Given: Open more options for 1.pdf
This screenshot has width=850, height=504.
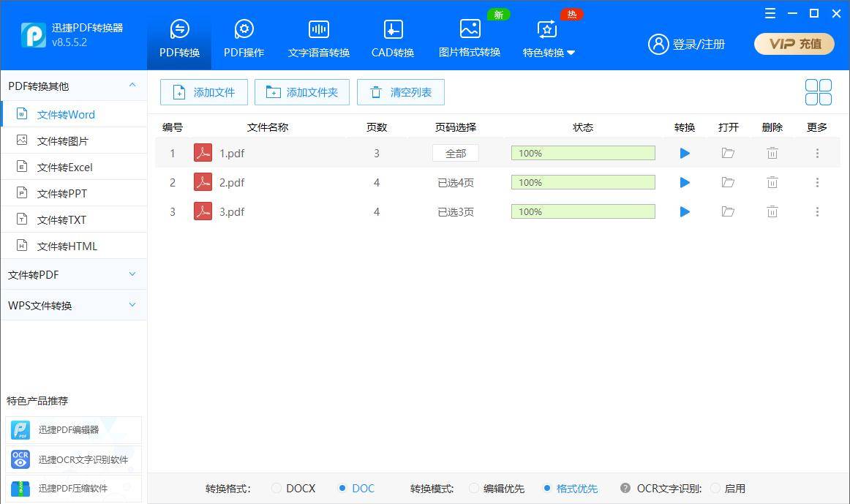Looking at the screenshot, I should tap(817, 154).
